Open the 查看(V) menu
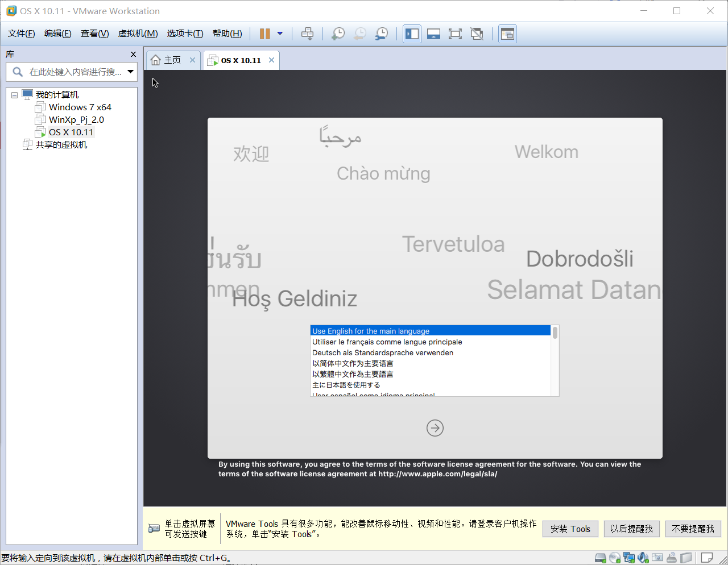Image resolution: width=728 pixels, height=565 pixels. [x=95, y=34]
